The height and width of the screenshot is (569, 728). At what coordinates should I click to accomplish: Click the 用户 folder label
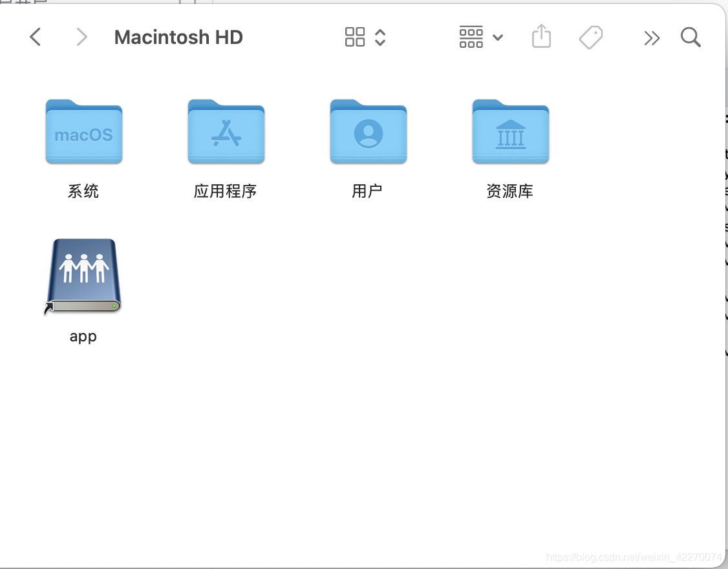point(367,191)
